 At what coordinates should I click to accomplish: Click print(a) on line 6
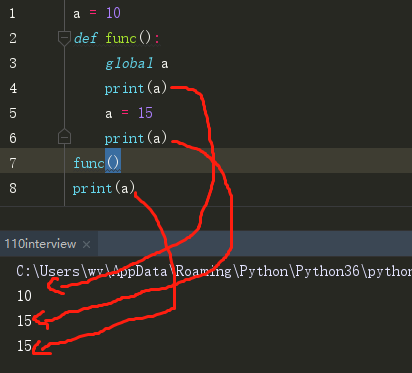click(x=136, y=138)
